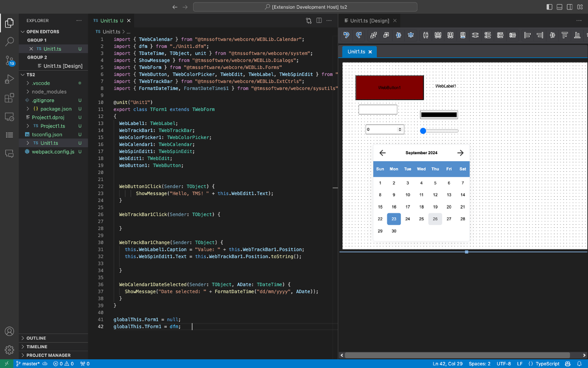Viewport: 588px width, 368px height.
Task: Go to previous month in calendar
Action: coord(383,153)
